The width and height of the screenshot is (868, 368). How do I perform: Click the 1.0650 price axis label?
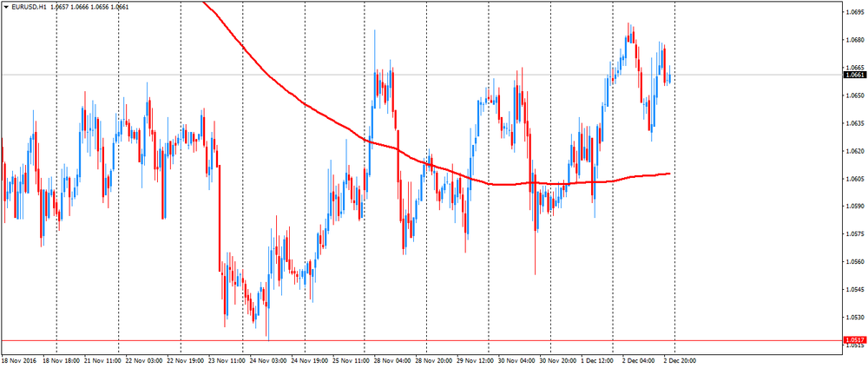[x=854, y=95]
